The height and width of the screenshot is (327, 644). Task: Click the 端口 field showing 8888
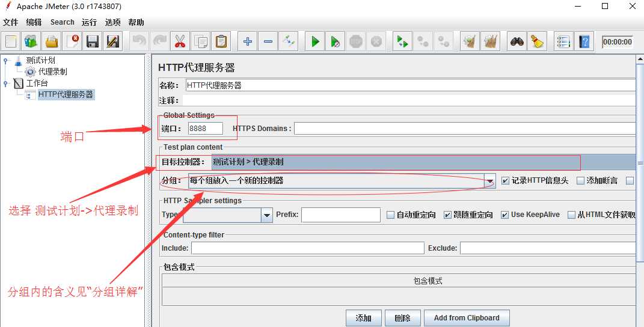(x=206, y=128)
